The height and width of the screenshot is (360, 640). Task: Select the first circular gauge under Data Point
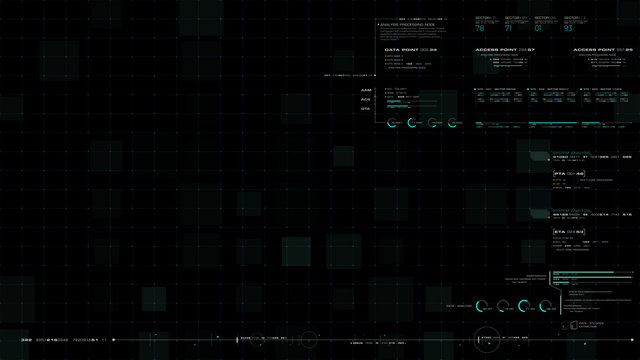point(392,122)
